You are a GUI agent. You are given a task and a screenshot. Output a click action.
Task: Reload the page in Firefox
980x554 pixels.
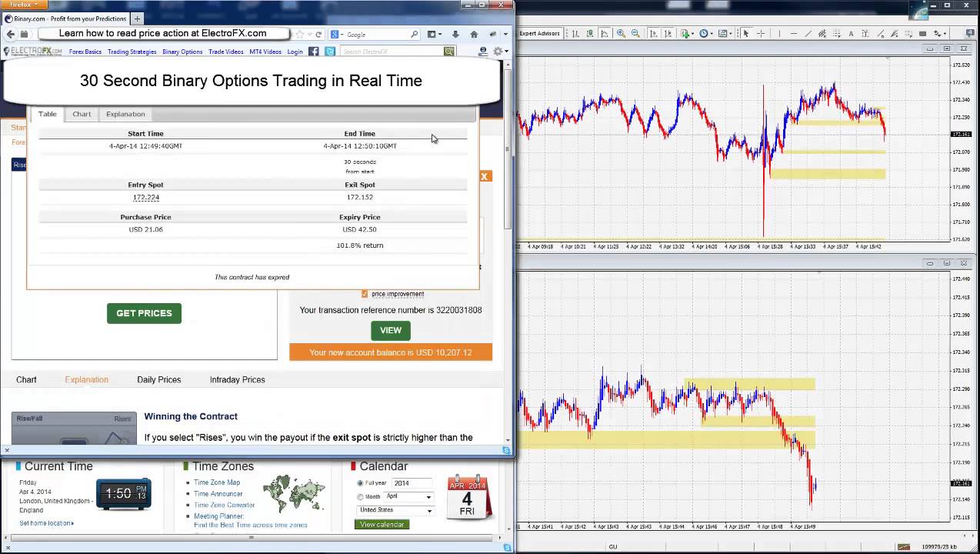point(318,35)
